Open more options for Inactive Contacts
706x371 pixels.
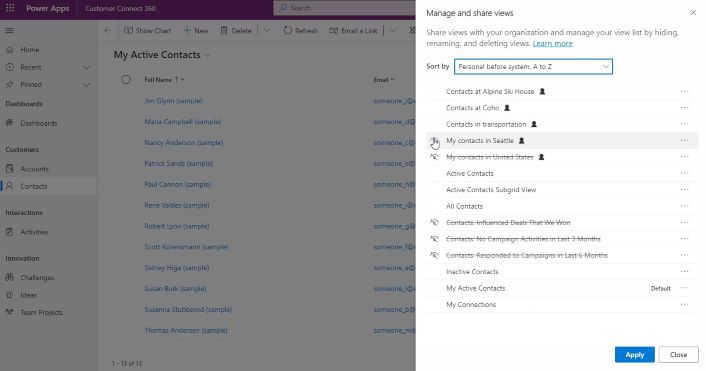[684, 271]
